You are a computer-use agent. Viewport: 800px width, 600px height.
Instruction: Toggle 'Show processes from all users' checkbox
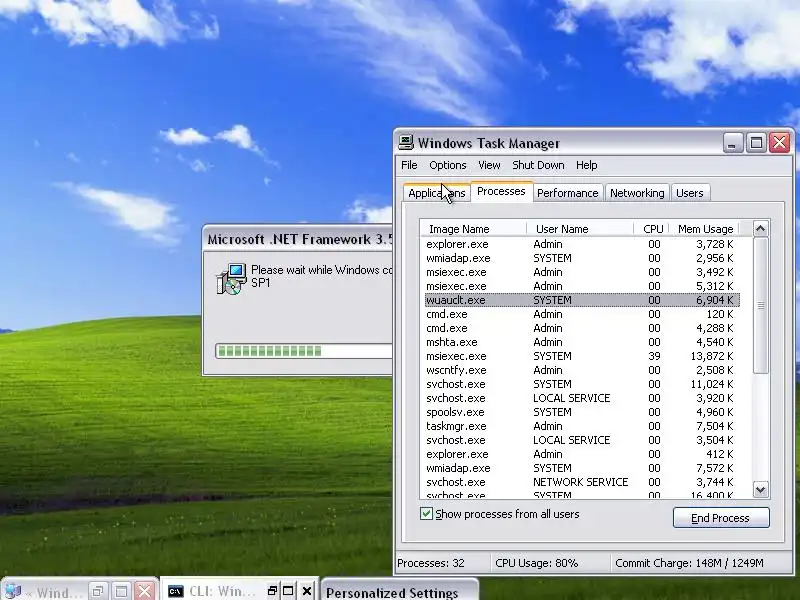pos(426,514)
